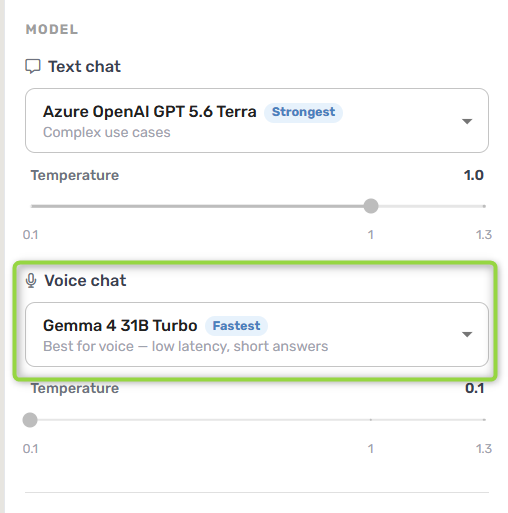Open the Text chat model dropdown arrow
Screen dimensions: 508x513
tap(467, 121)
